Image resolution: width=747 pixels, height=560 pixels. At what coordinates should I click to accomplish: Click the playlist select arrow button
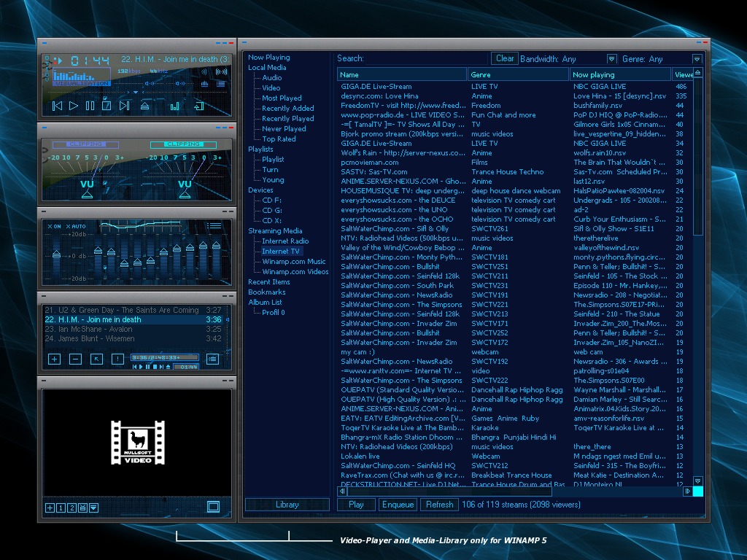click(97, 359)
